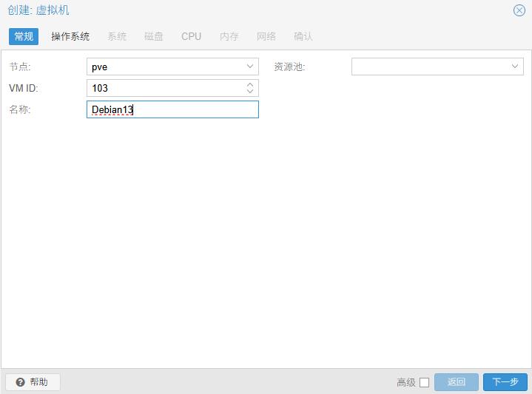Select the 系统 tab
Viewport: 532px width, 394px height.
117,36
